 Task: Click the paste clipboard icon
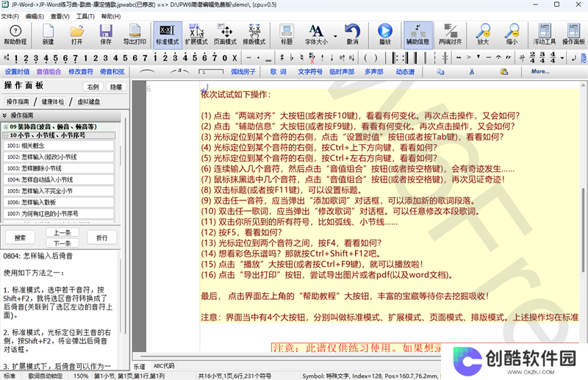click(x=504, y=71)
